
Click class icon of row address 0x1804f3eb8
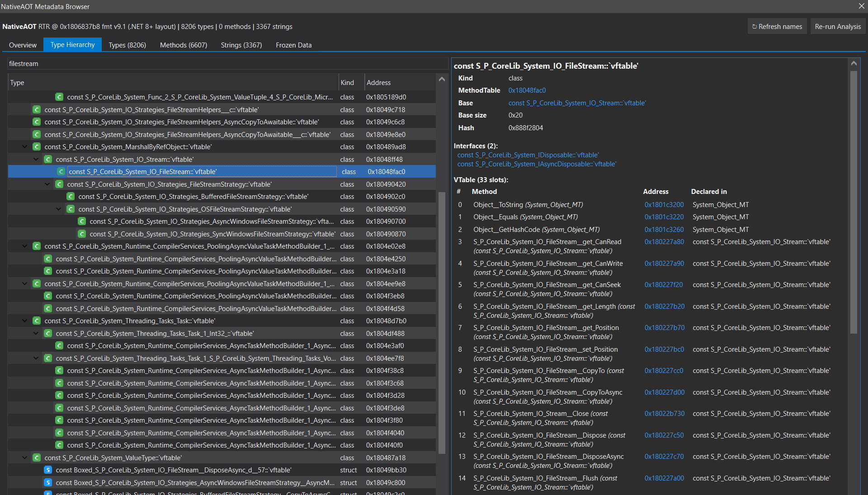(48, 296)
